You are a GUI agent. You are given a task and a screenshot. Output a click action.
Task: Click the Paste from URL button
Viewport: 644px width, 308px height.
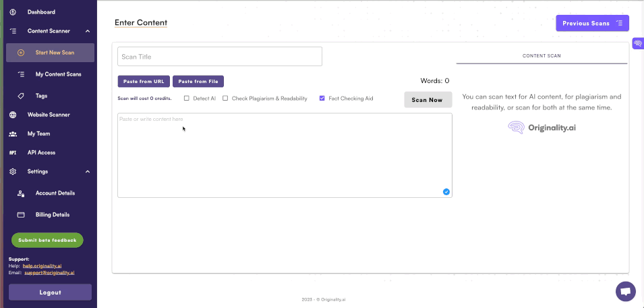point(144,82)
